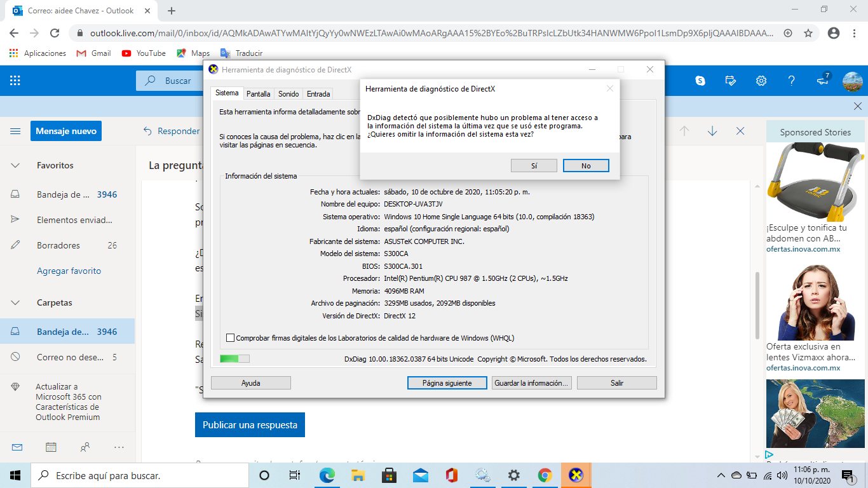Switch to the Calendar module icon
Viewport: 868px width, 488px height.
pyautogui.click(x=51, y=447)
